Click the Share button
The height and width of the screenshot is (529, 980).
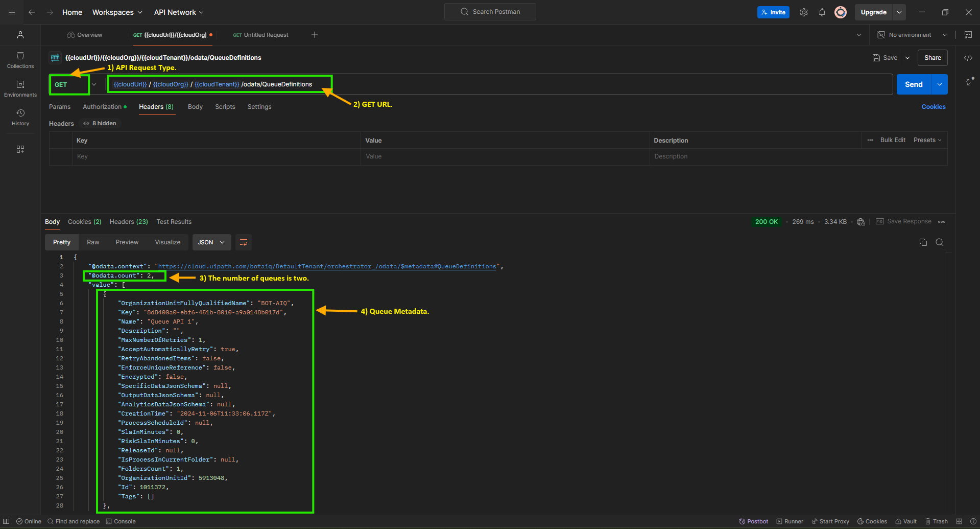coord(933,58)
